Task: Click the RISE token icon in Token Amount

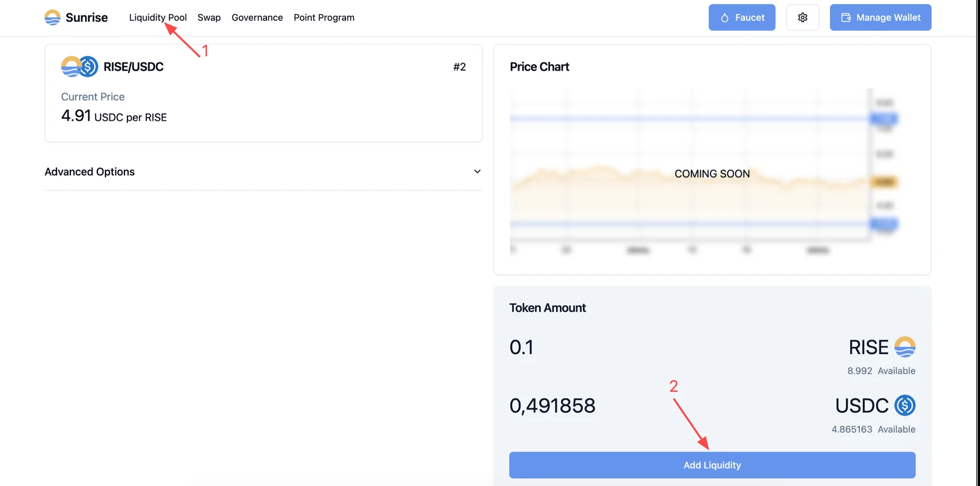Action: coord(905,347)
